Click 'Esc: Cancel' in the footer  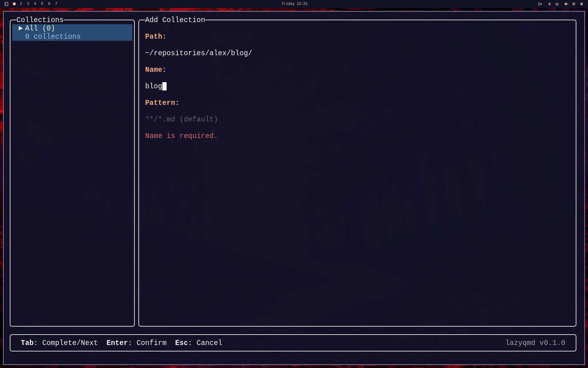point(198,343)
